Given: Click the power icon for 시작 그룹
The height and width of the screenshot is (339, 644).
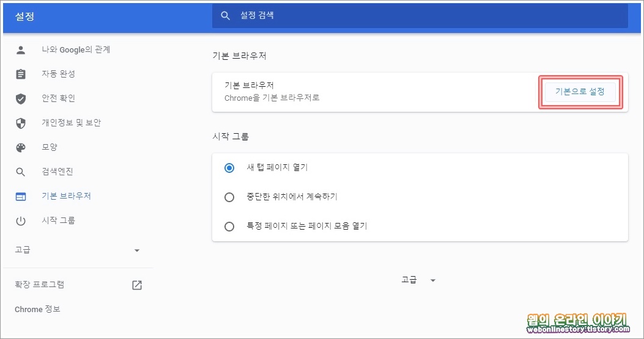Looking at the screenshot, I should click(21, 221).
